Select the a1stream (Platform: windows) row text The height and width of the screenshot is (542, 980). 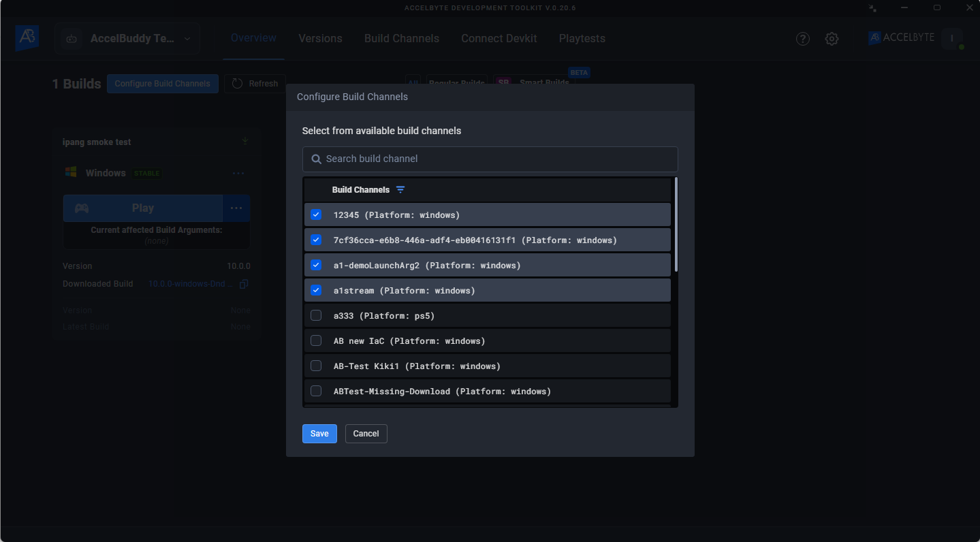click(405, 291)
